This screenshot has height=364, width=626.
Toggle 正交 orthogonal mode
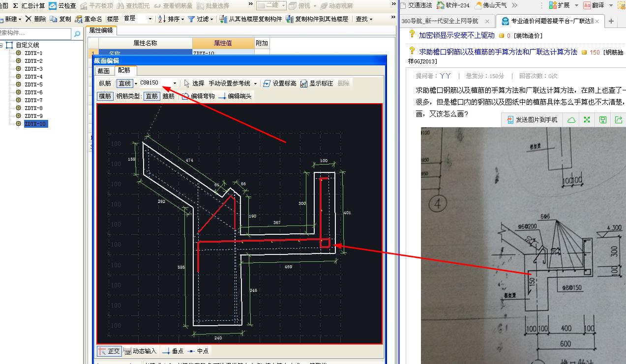click(x=110, y=351)
